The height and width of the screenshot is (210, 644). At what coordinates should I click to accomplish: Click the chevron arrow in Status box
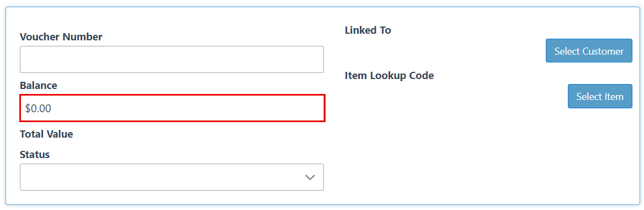pos(310,177)
